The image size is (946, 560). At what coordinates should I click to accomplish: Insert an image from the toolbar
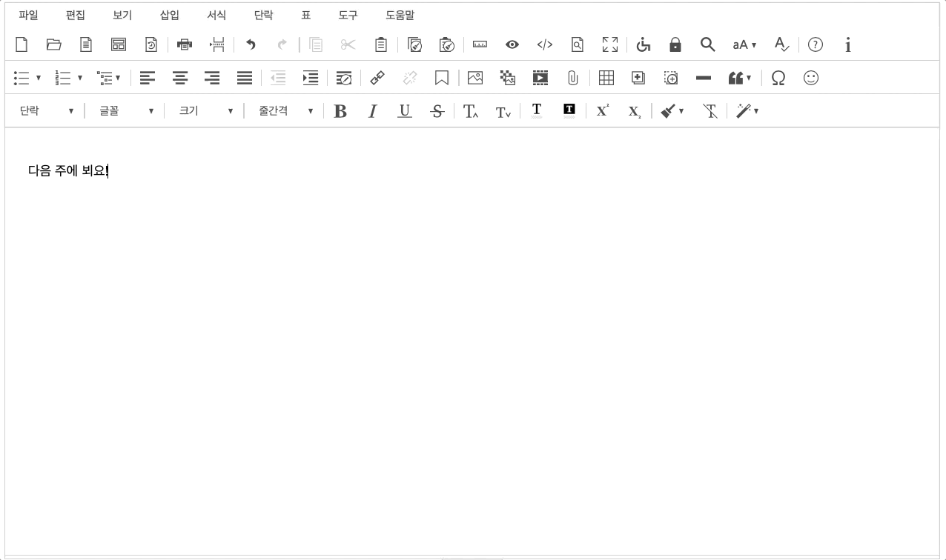475,78
